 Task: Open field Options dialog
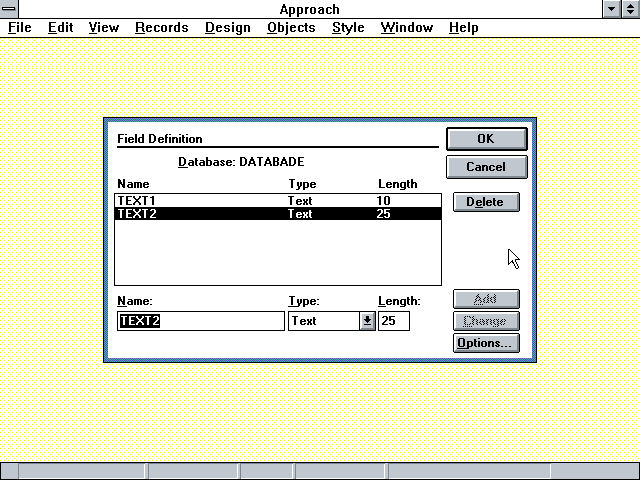486,343
